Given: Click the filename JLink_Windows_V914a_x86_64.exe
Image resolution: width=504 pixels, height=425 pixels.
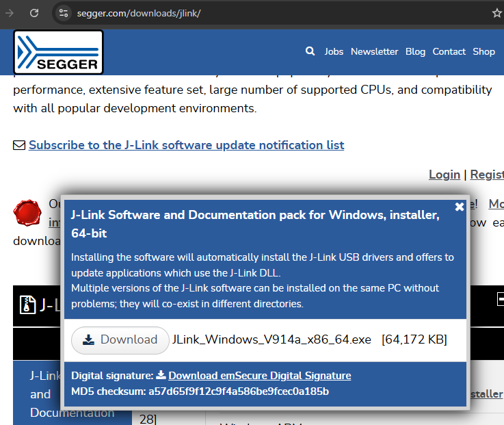Looking at the screenshot, I should coord(271,339).
